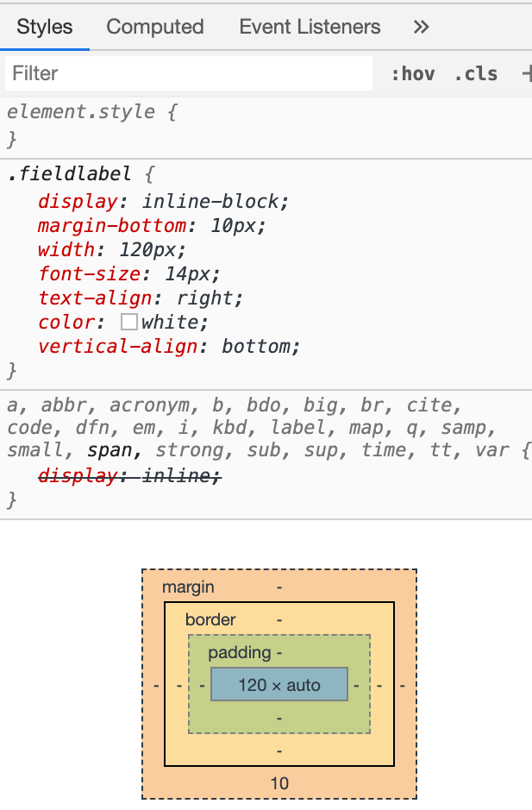Edit the text-align value right
The width and height of the screenshot is (532, 810).
204,298
